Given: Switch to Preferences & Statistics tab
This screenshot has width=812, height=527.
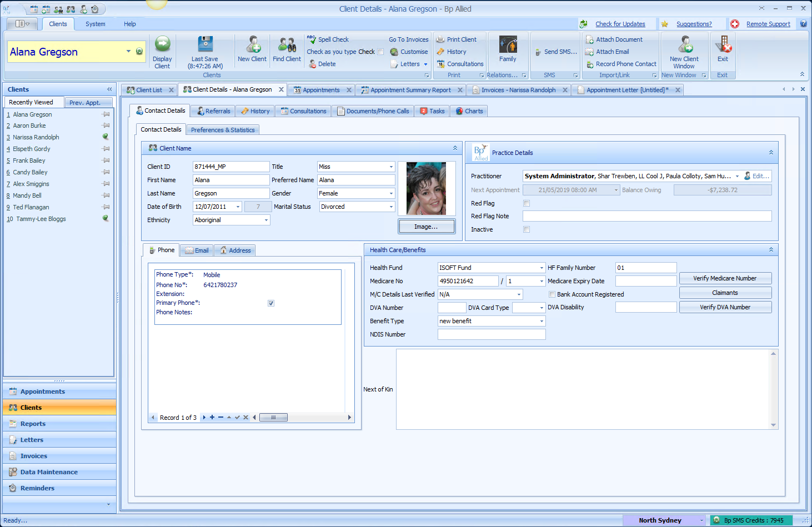Looking at the screenshot, I should (223, 130).
